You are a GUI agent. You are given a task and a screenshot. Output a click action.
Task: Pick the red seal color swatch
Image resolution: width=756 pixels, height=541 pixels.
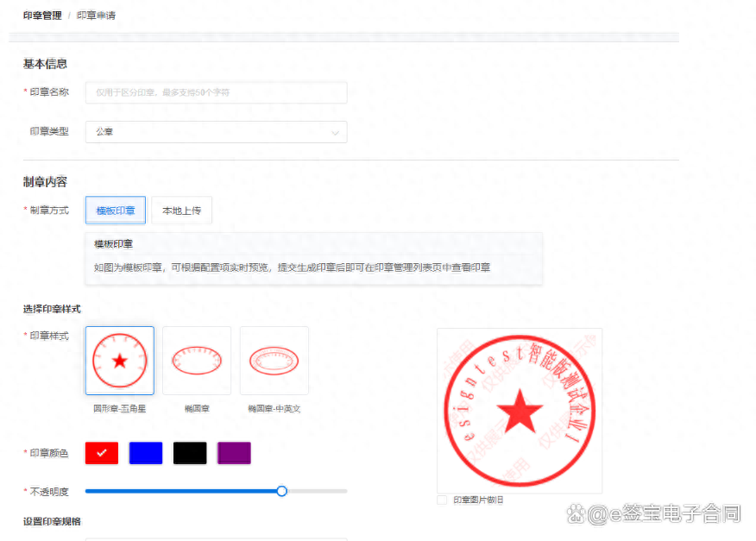pos(102,453)
